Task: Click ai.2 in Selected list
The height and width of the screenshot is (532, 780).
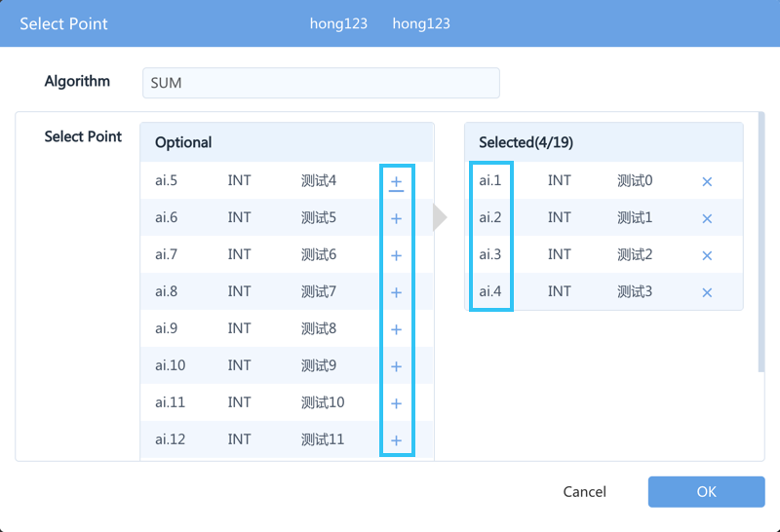Action: [x=490, y=217]
